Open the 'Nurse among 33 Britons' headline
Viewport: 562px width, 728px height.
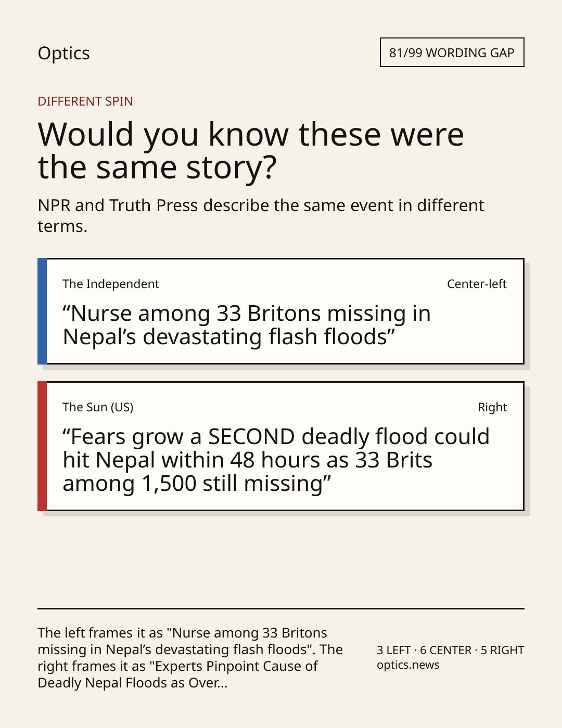coord(247,325)
